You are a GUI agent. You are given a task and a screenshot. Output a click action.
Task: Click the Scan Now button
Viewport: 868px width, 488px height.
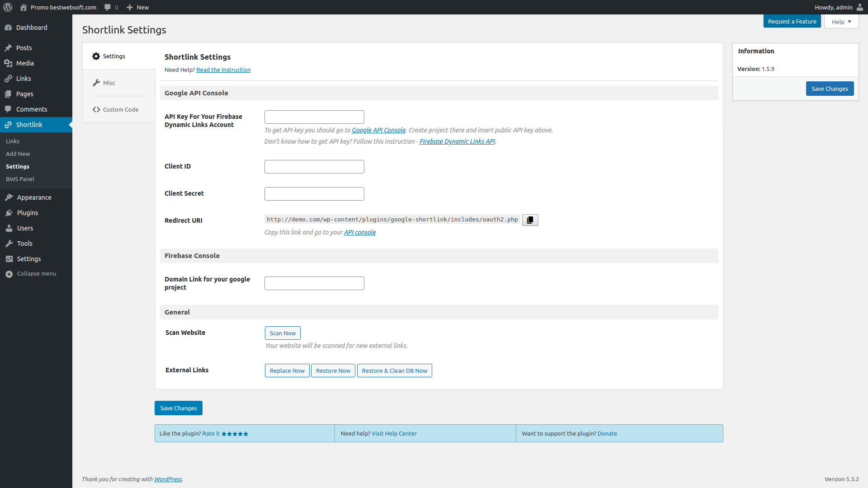[283, 333]
